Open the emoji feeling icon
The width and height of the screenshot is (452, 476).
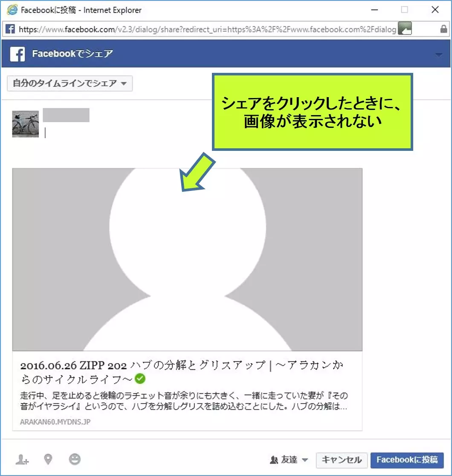(75, 459)
